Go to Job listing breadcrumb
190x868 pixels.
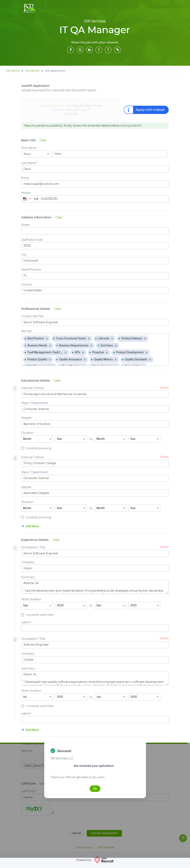coord(13,71)
